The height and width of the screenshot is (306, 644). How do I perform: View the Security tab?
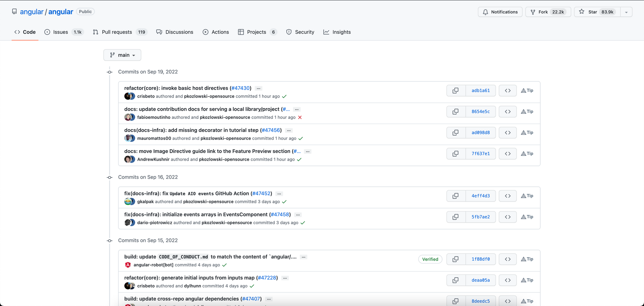coord(300,32)
